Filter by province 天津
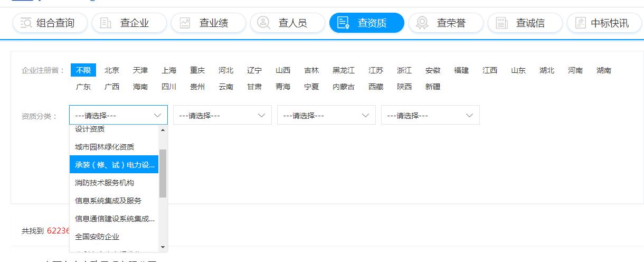 [140, 70]
